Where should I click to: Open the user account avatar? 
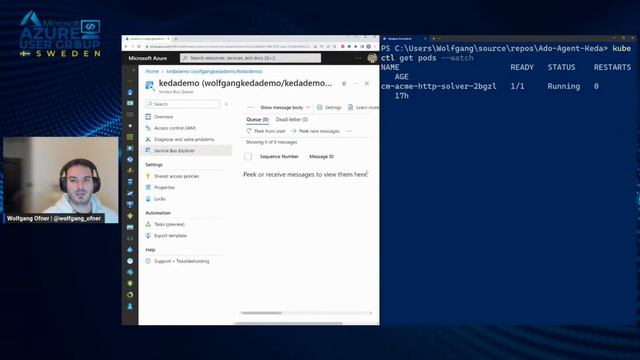(372, 58)
